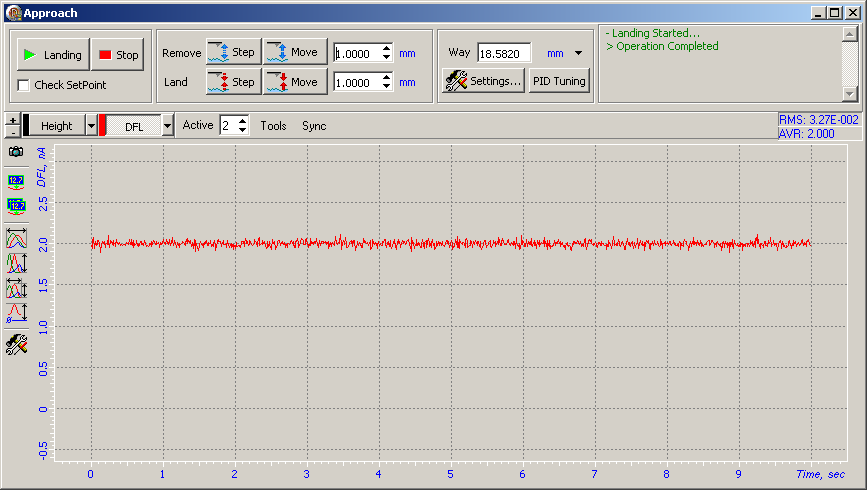Click the minus button beside Height

point(13,133)
